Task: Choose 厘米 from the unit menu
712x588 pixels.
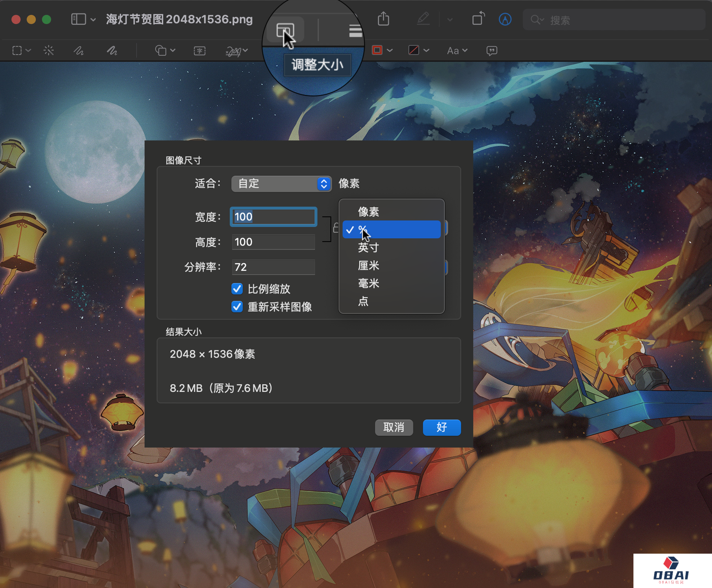Action: pyautogui.click(x=368, y=266)
